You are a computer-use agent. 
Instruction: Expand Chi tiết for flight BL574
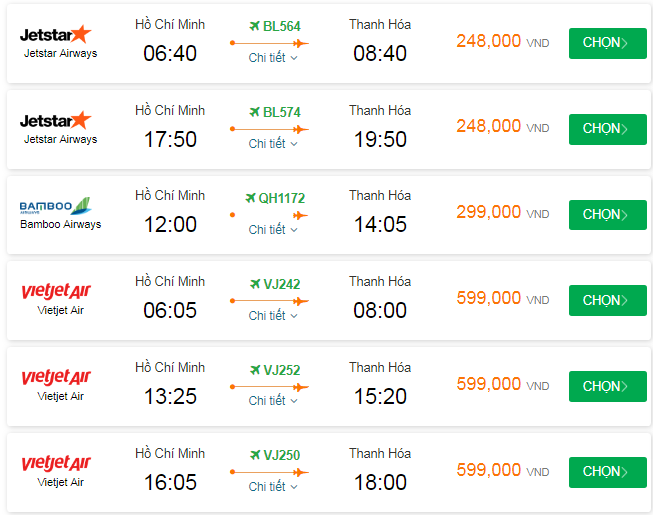coord(273,144)
